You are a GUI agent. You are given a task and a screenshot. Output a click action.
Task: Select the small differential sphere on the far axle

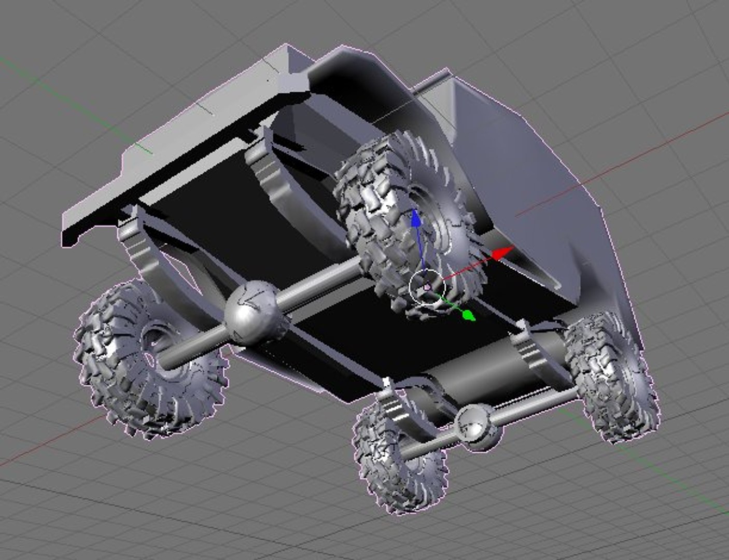click(478, 427)
